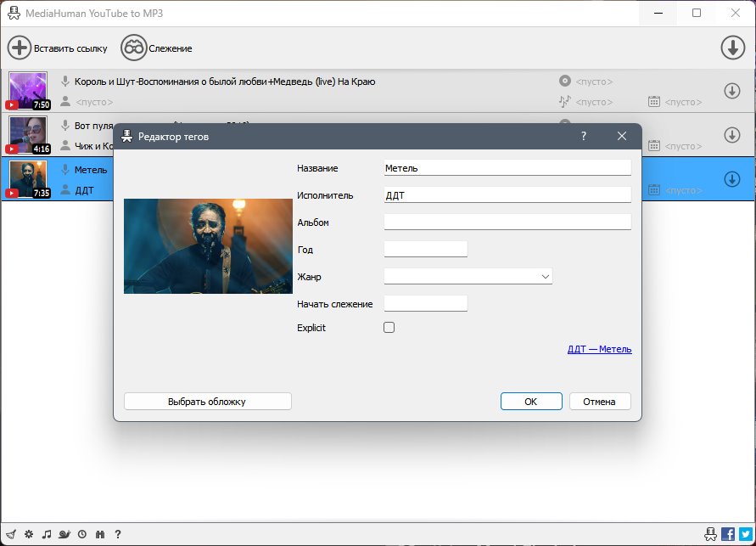This screenshot has height=546, width=756.
Task: Click the music note icon in status bar
Action: tap(47, 534)
